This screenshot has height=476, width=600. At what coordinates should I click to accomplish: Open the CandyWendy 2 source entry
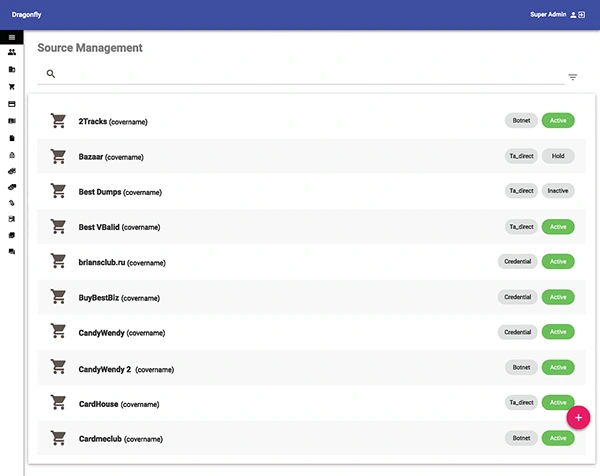(311, 368)
